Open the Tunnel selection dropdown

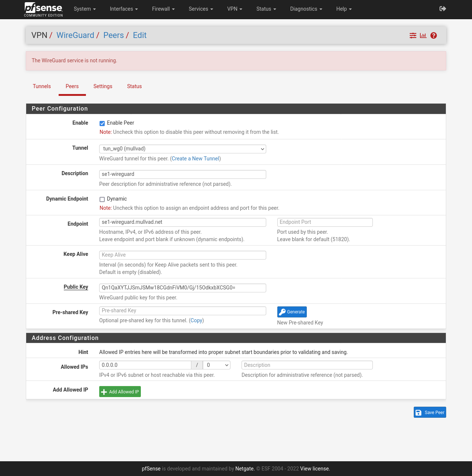(183, 149)
